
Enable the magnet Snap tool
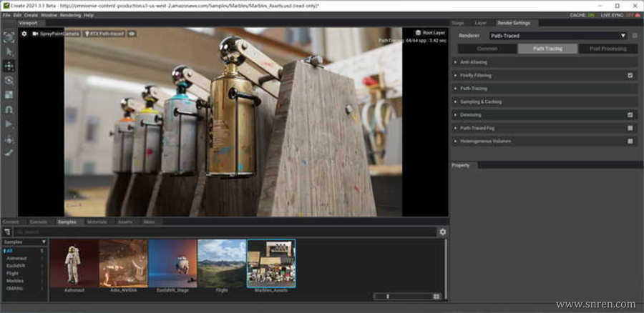coord(9,109)
